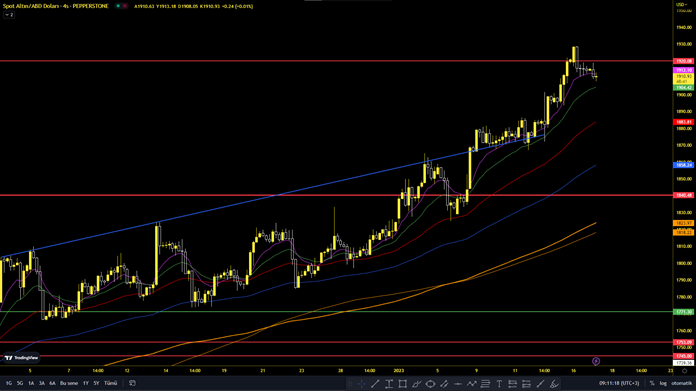Click the yellow current price label 1910.93

683,79
